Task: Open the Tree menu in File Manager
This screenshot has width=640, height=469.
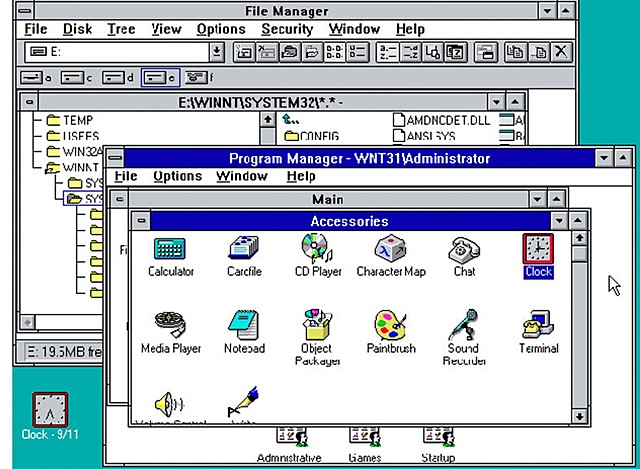Action: 121,29
